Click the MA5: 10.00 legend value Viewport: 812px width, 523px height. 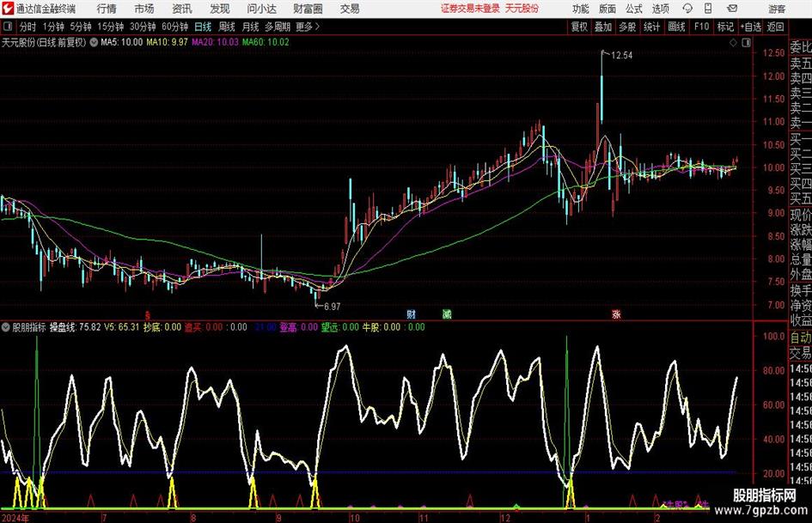[x=121, y=42]
